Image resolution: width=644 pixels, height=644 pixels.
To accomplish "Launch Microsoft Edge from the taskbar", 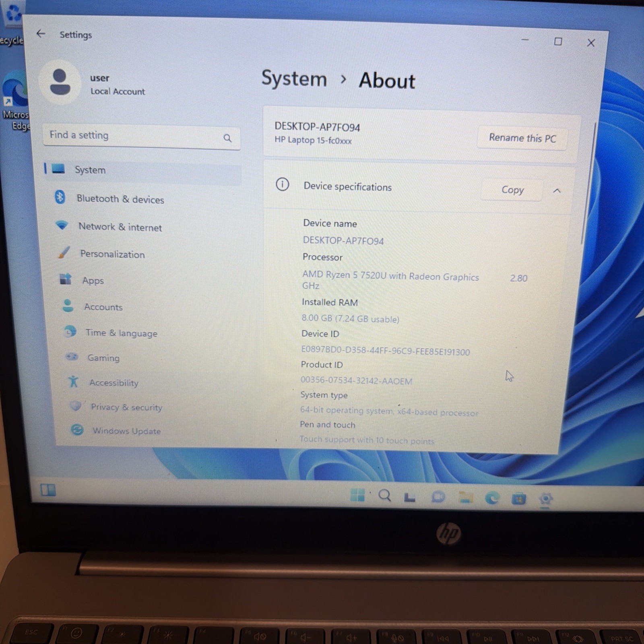I will (x=492, y=499).
